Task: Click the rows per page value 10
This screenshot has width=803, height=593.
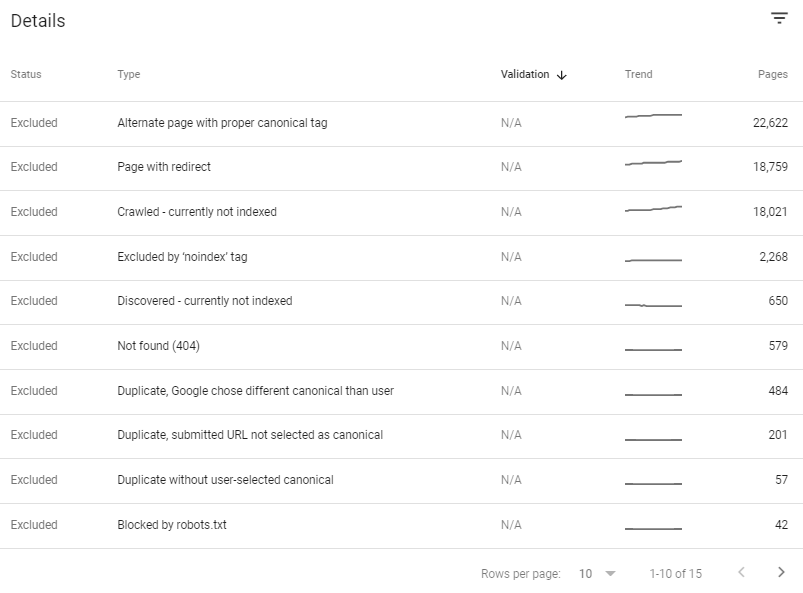Action: [x=585, y=574]
